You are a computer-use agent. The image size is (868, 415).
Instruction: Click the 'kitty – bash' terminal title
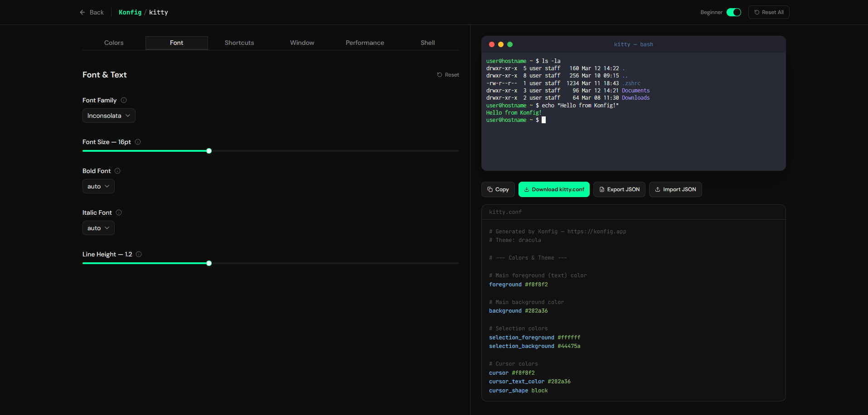pos(633,44)
